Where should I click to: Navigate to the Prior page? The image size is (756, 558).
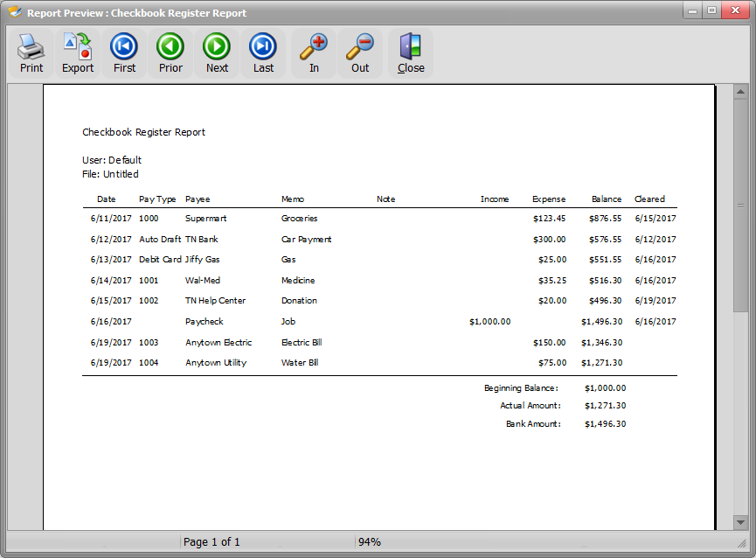170,53
